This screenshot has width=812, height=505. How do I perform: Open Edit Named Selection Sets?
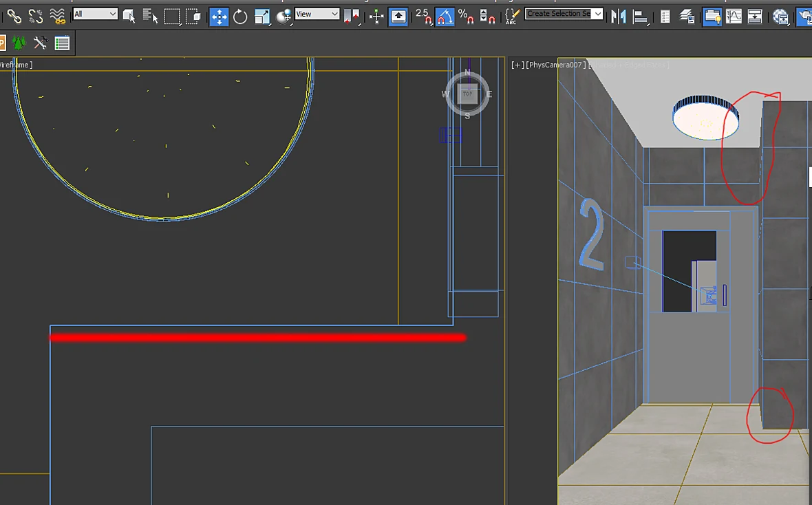point(511,17)
